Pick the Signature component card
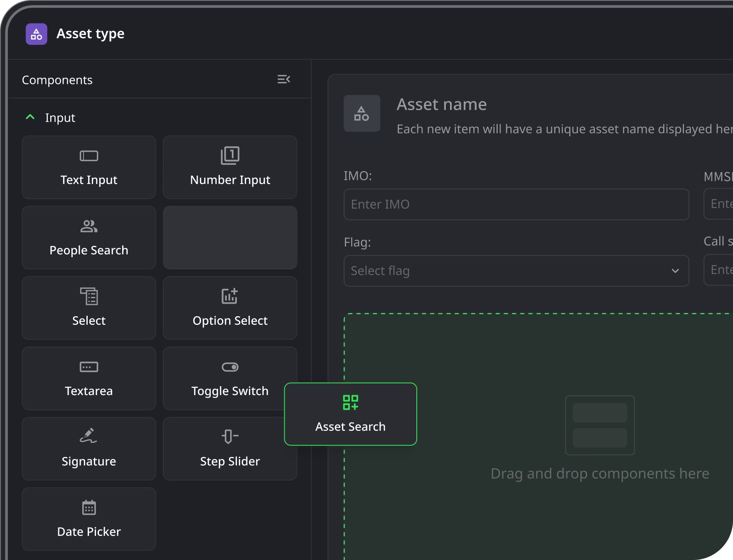733x560 pixels. coord(89,449)
